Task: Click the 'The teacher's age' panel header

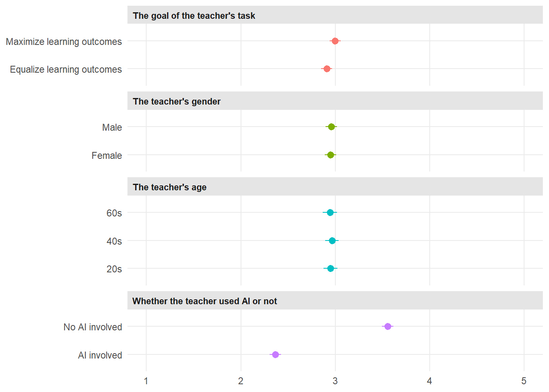Action: pyautogui.click(x=170, y=187)
